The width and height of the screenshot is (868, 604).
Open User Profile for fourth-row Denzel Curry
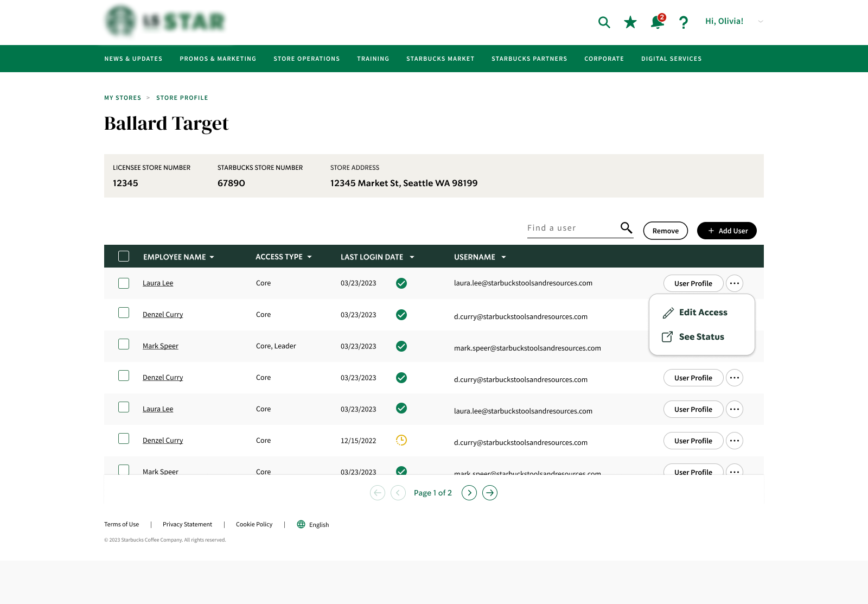coord(693,378)
